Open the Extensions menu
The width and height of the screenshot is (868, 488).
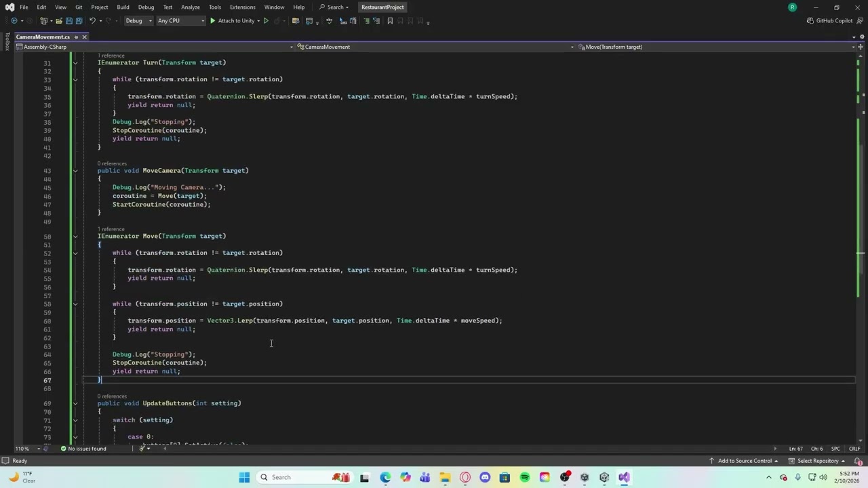pos(242,7)
